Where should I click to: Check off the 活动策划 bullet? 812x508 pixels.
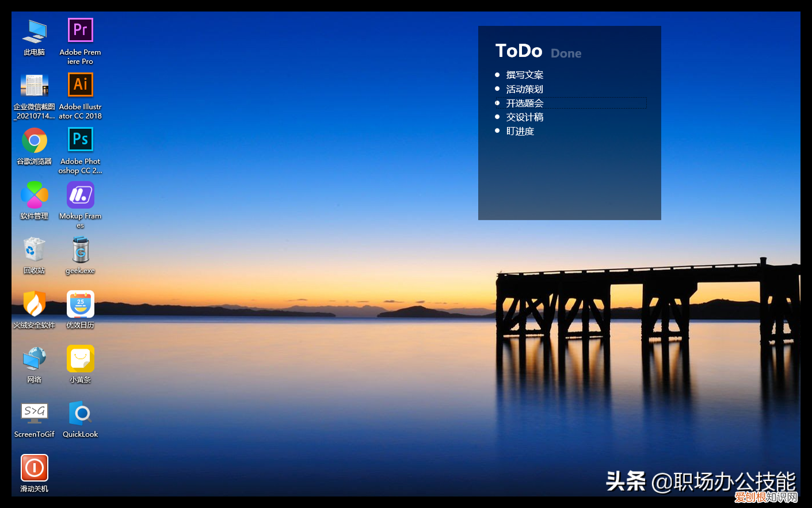[497, 89]
